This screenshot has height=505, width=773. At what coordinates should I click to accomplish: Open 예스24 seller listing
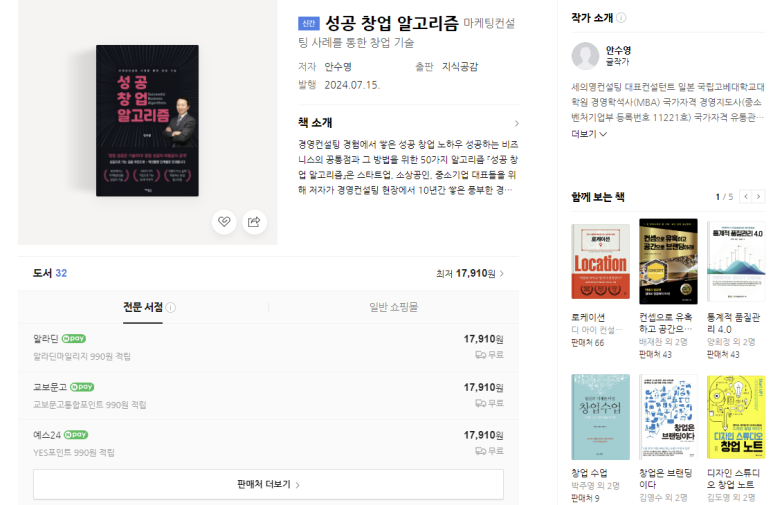click(47, 435)
